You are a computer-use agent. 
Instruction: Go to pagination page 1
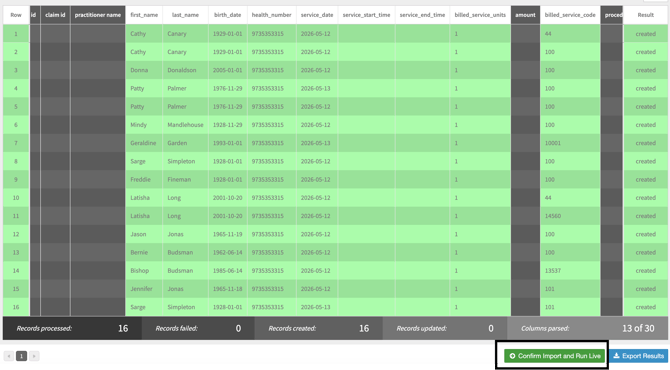21,356
